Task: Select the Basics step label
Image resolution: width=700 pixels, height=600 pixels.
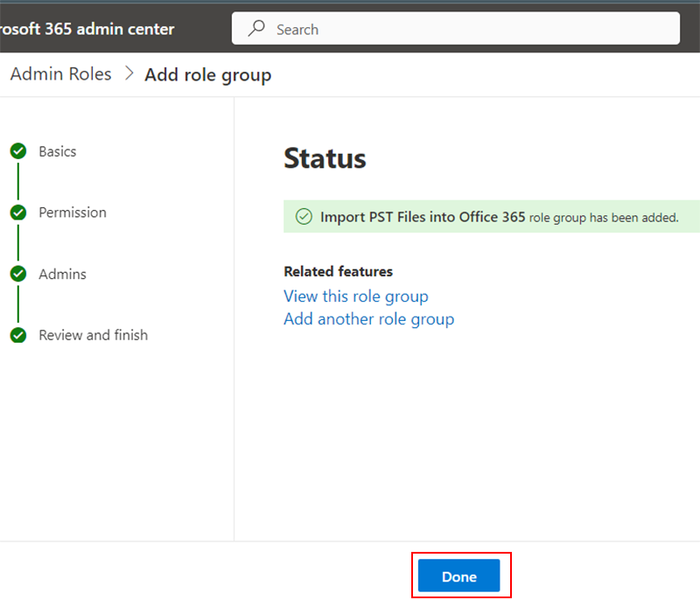Action: tap(58, 151)
